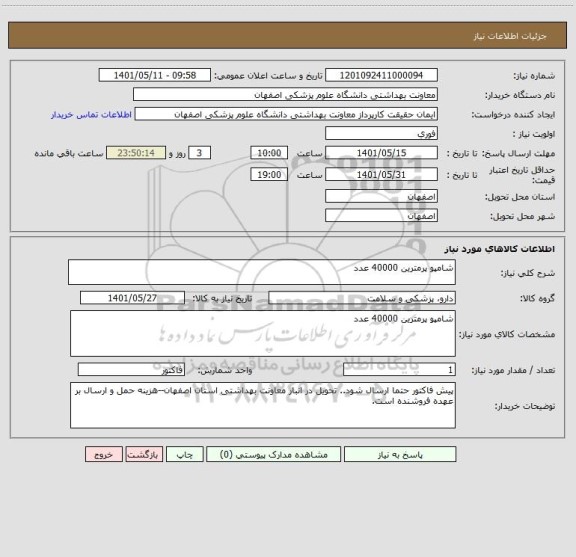Click days remaining field showing 3

[199, 153]
